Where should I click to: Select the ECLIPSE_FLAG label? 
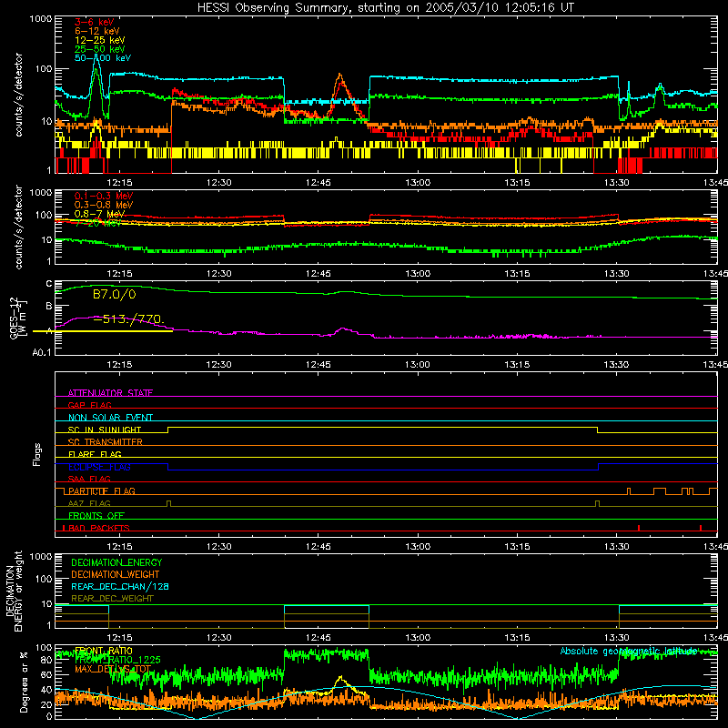100,467
